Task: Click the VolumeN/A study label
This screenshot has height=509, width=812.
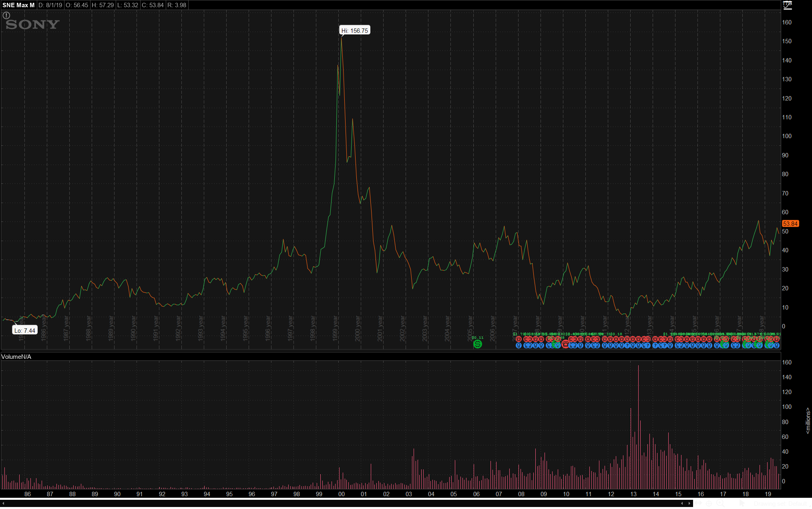Action: [16, 356]
